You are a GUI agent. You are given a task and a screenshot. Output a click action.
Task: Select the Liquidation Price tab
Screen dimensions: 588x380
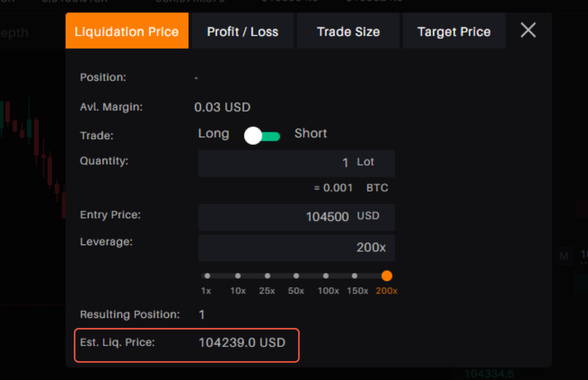pyautogui.click(x=127, y=31)
